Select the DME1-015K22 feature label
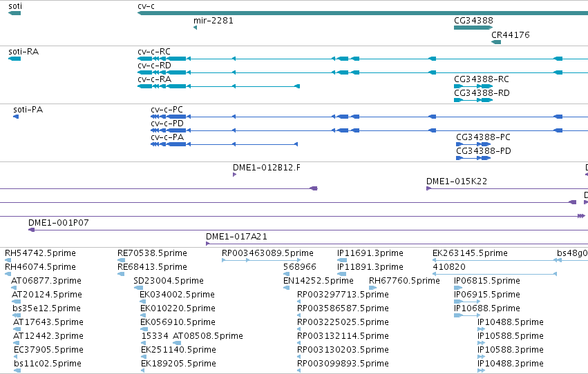Image resolution: width=588 pixels, height=374 pixels. [457, 181]
